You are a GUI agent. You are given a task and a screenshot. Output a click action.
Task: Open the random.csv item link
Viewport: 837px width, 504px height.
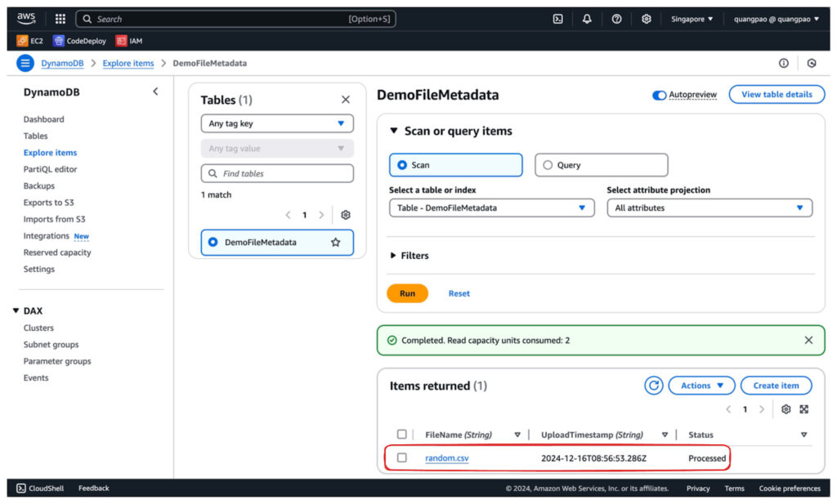447,458
